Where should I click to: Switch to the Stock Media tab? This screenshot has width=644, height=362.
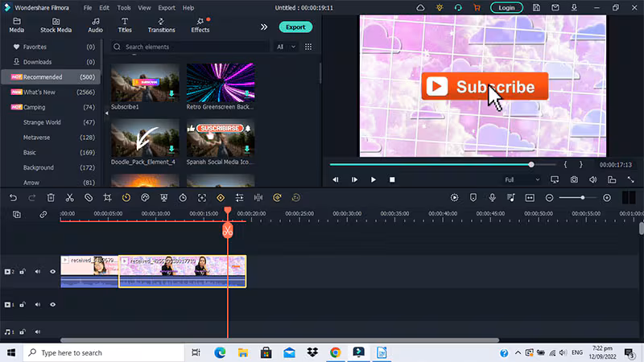56,26
